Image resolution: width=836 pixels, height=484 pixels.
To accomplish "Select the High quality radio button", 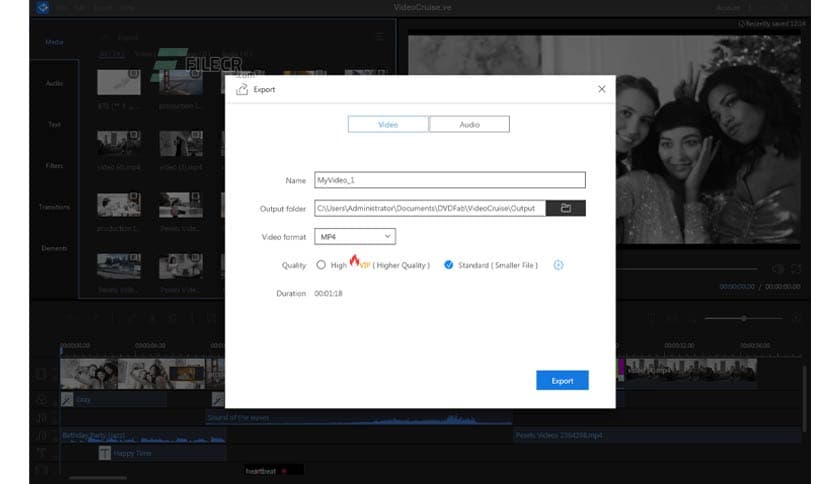I will point(321,264).
